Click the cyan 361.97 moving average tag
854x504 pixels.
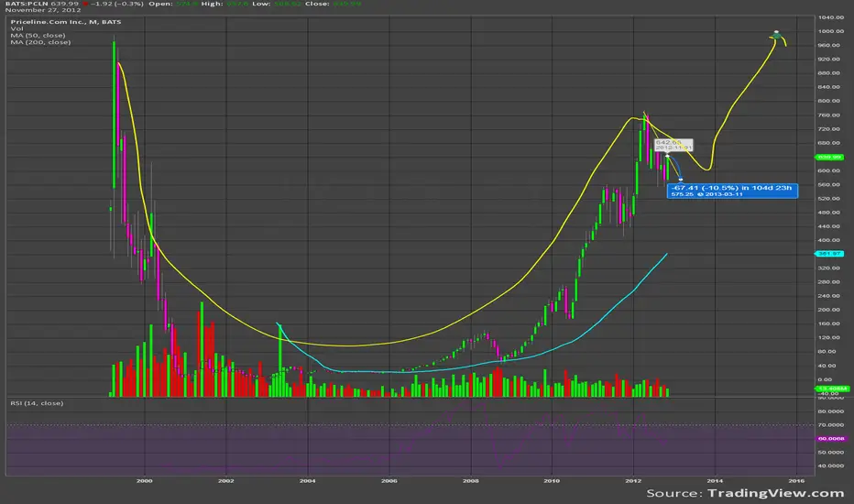point(829,253)
